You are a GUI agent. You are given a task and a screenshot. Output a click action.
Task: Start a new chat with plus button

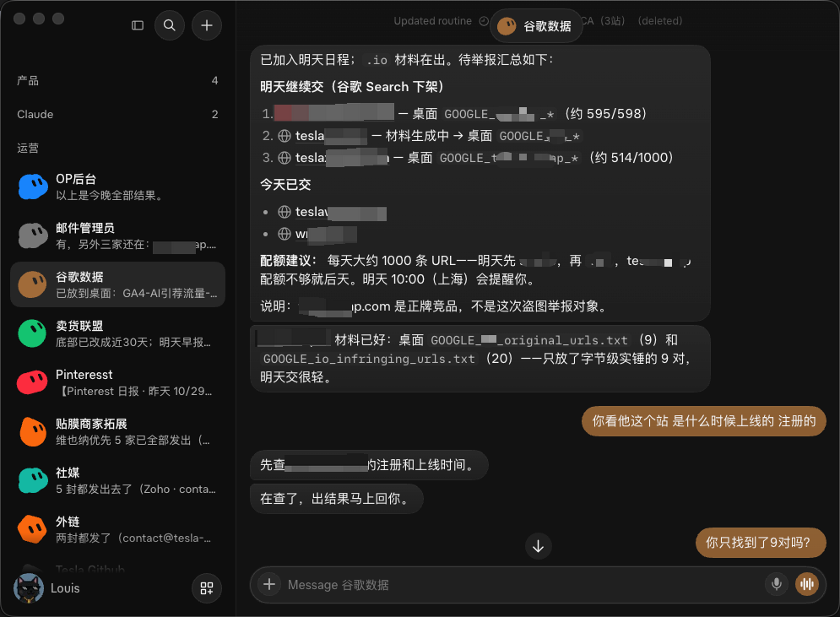[207, 25]
